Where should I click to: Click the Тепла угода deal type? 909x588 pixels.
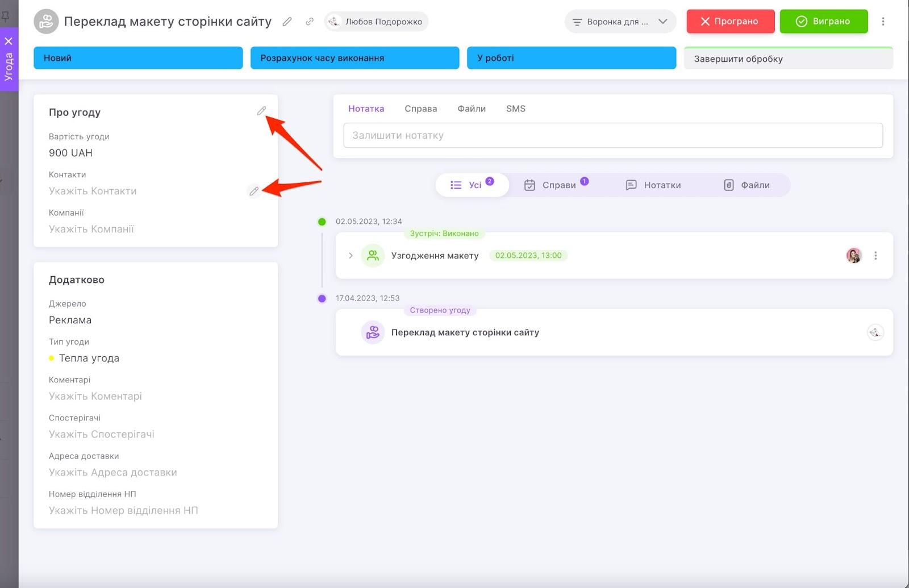click(x=84, y=358)
